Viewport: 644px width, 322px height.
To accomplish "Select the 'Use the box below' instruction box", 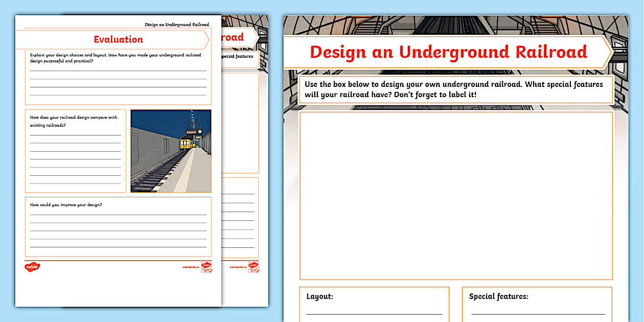I will click(x=455, y=89).
